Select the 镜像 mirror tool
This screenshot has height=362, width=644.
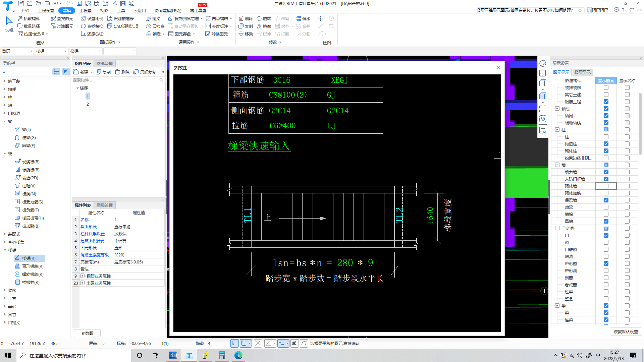[x=264, y=26]
